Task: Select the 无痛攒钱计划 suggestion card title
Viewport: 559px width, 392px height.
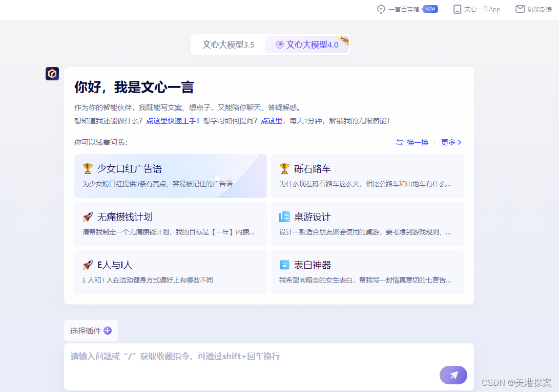Action: click(125, 216)
